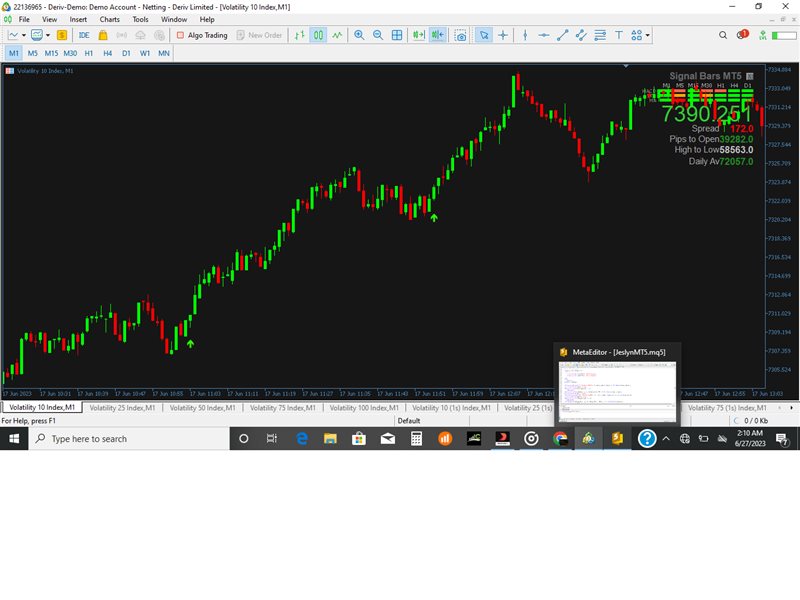Click the New Order button

[259, 35]
